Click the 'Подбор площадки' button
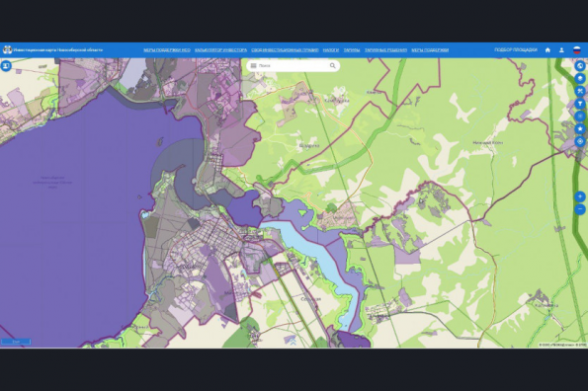Image resolution: width=588 pixels, height=391 pixels. [516, 49]
